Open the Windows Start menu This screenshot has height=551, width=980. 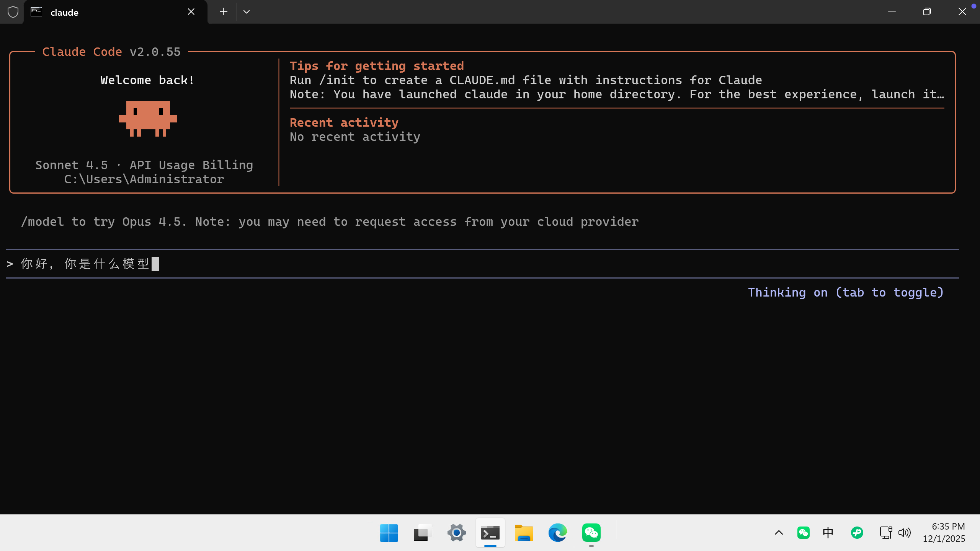[x=389, y=533]
